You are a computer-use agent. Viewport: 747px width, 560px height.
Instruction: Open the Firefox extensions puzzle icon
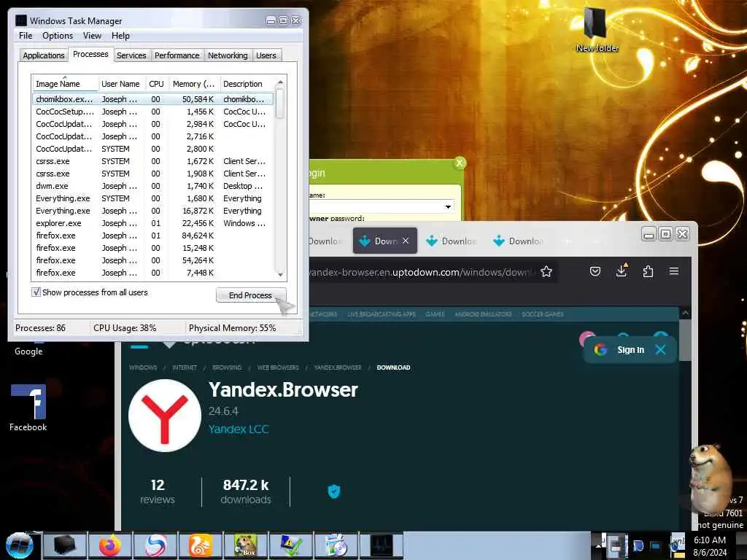[648, 271]
